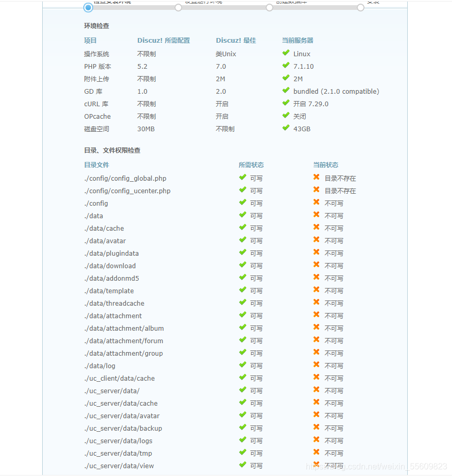The height and width of the screenshot is (476, 452).
Task: Click the 磁盘空间 row label
Action: tap(96, 129)
